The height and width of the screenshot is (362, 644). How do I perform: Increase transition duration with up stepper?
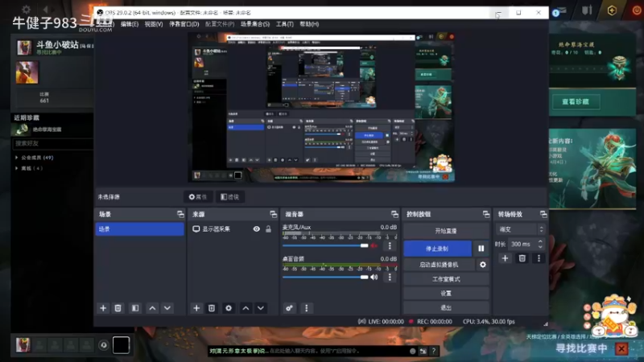[540, 242]
